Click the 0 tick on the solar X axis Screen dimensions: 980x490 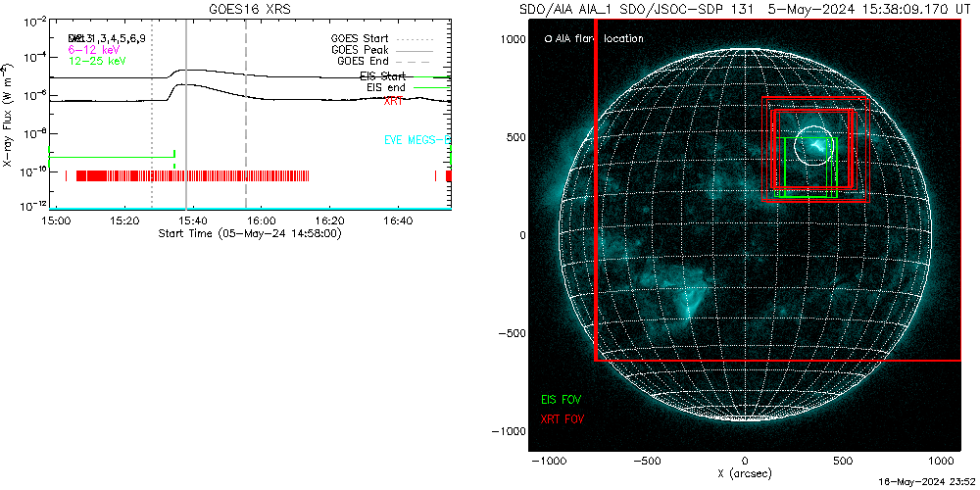click(745, 462)
